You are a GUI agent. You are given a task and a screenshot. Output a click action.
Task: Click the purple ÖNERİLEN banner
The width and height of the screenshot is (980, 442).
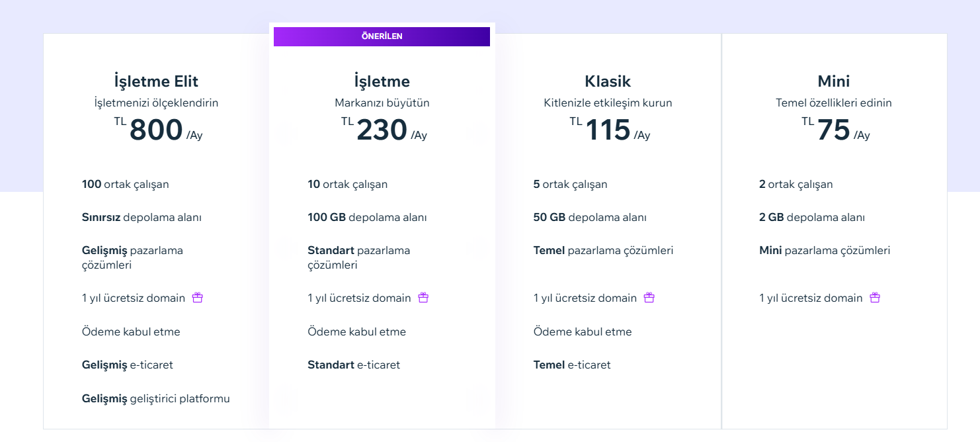(x=382, y=36)
